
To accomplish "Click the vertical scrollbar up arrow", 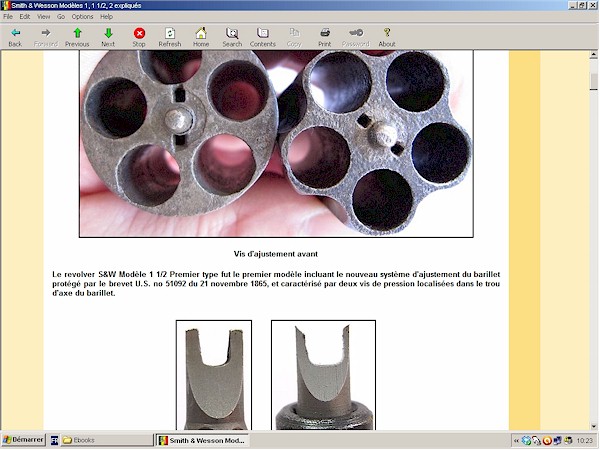I will 593,55.
